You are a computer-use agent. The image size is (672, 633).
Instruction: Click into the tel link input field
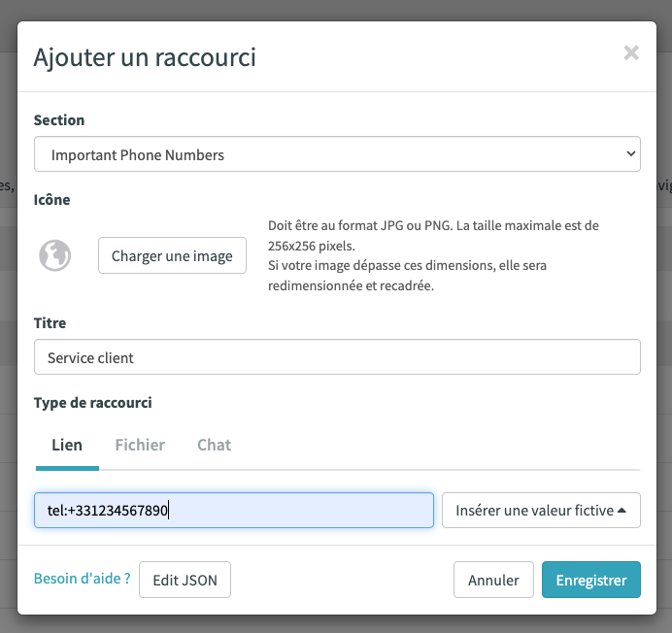tap(234, 510)
